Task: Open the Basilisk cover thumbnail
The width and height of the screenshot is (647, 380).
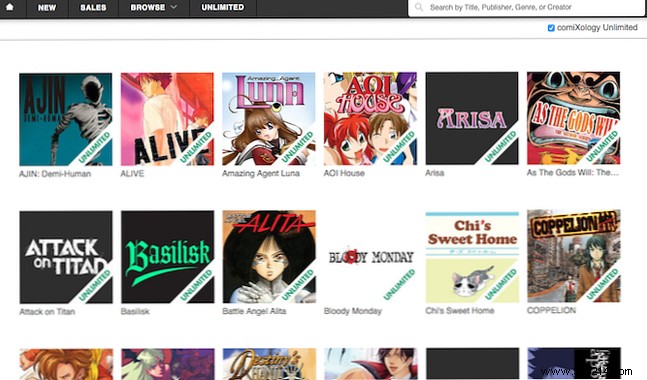Action: (168, 257)
